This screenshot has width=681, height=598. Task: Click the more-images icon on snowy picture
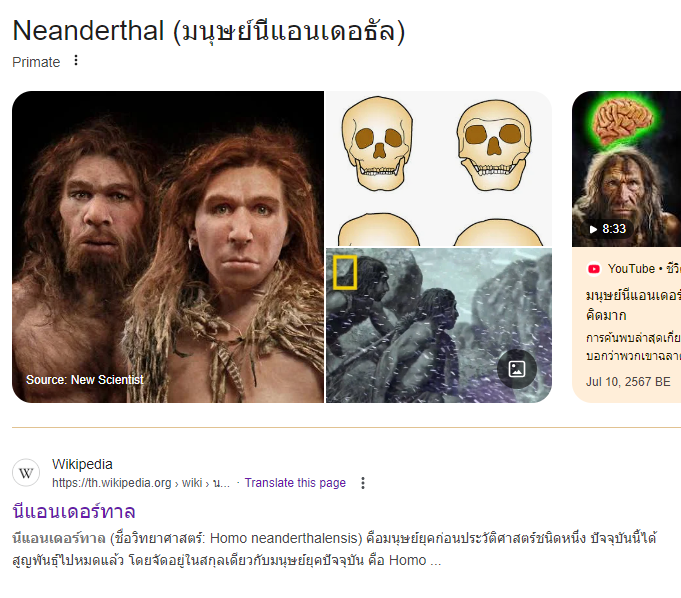[x=517, y=369]
